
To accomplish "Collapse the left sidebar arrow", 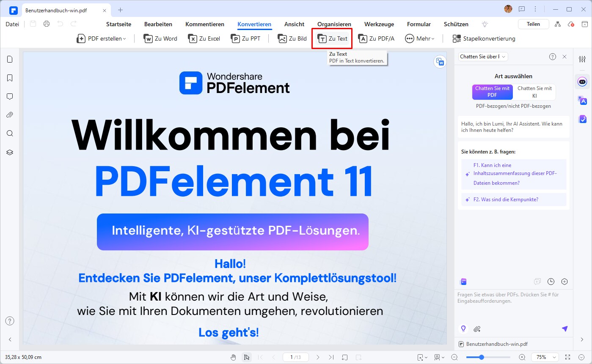I will [x=10, y=339].
